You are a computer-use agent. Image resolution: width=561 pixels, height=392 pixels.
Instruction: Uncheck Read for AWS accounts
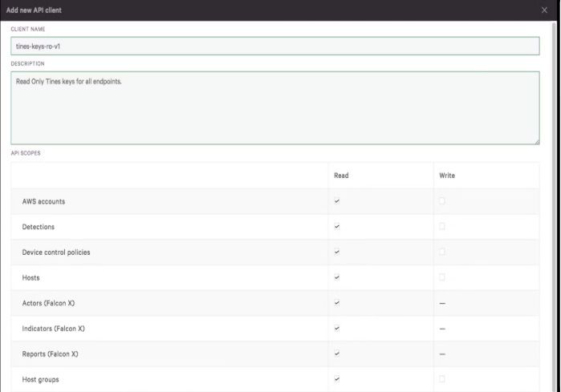(337, 201)
